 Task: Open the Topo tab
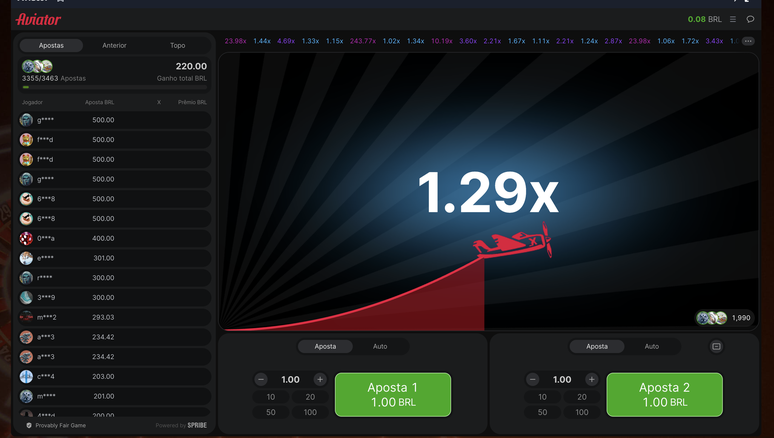(178, 45)
